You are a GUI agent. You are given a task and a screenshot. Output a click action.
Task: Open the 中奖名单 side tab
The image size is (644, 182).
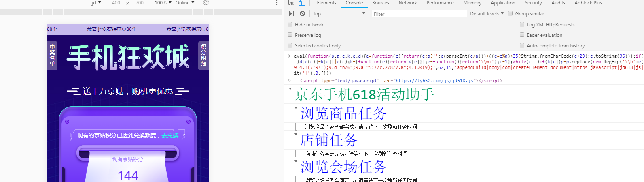pos(52,56)
